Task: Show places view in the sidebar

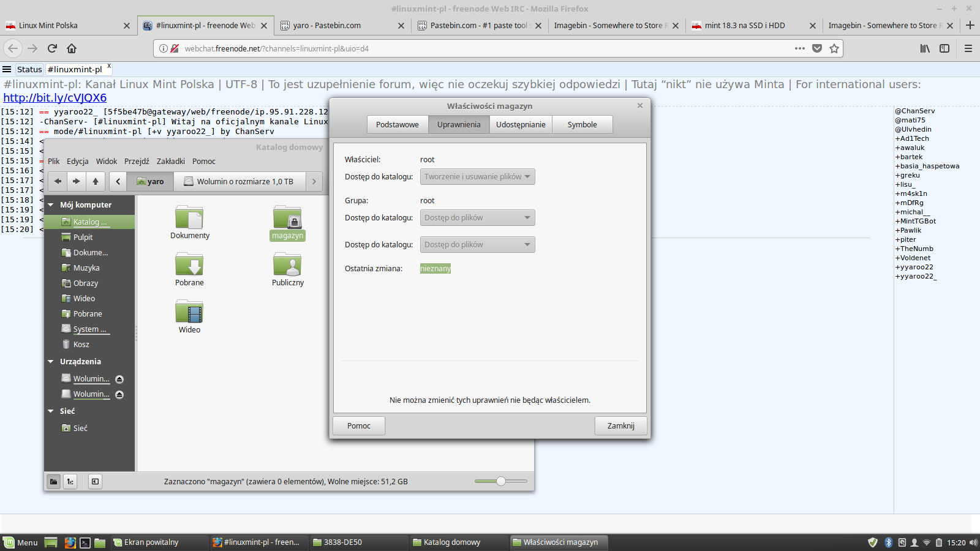Action: (x=54, y=481)
